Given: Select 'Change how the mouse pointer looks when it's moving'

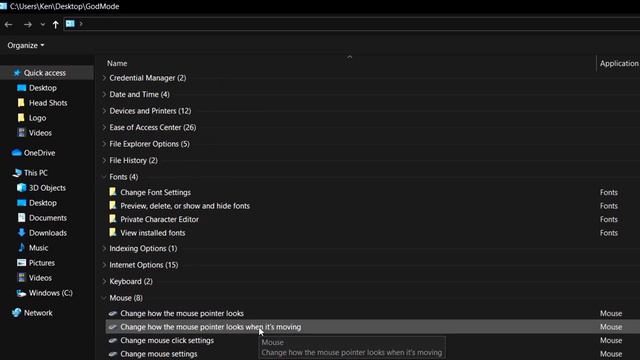Looking at the screenshot, I should pos(211,327).
